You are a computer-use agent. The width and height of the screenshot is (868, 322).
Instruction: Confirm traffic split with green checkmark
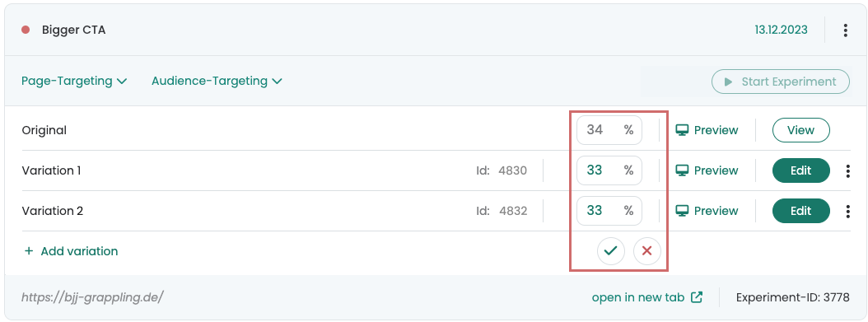click(610, 251)
